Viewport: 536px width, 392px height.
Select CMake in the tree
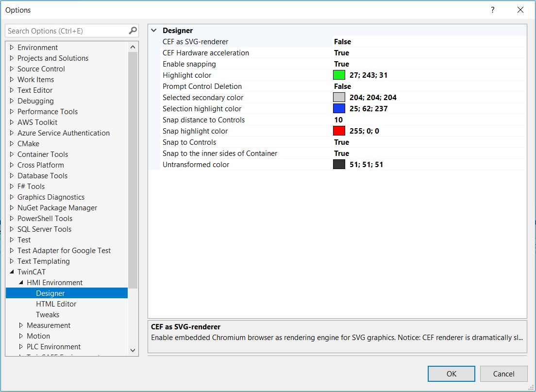coord(28,143)
